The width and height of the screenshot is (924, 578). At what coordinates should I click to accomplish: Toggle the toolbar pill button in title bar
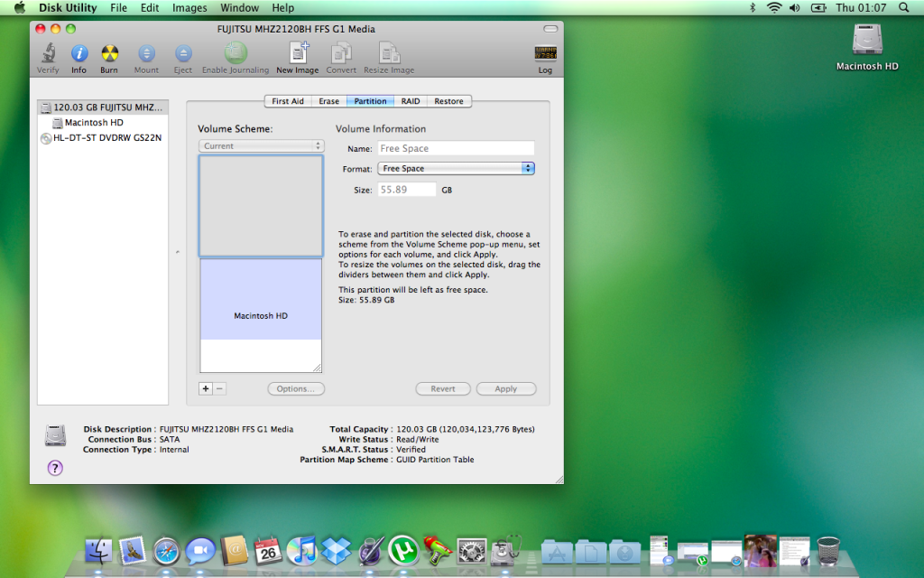(x=550, y=29)
